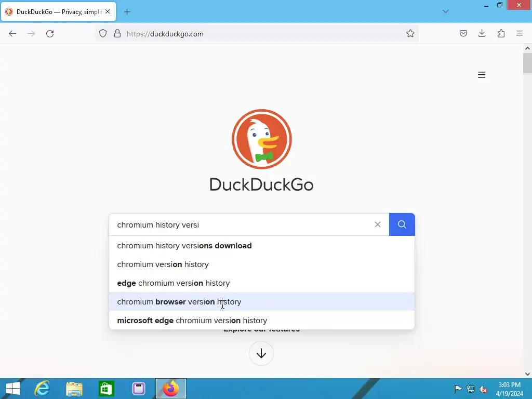Submit search with magnifier button
532x399 pixels.
402,224
